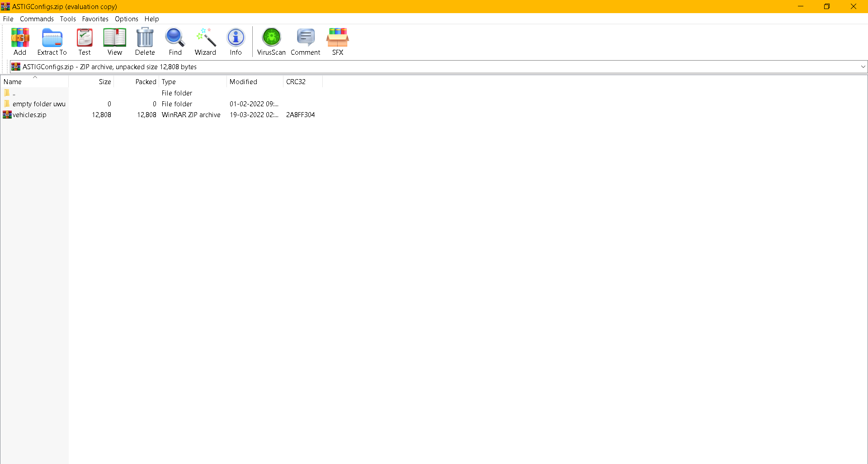
Task: Restore down the WinRAR window
Action: coord(827,6)
